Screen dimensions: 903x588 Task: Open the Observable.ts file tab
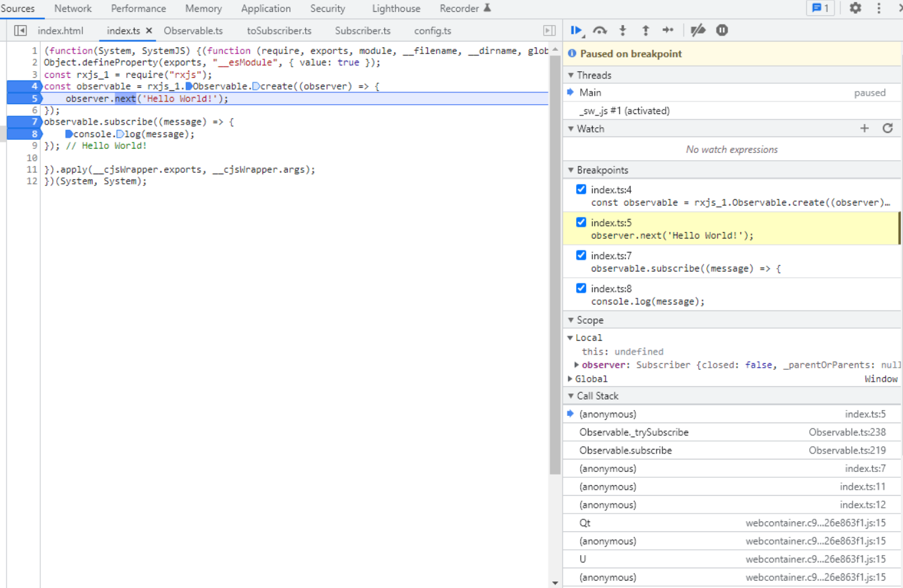(193, 31)
